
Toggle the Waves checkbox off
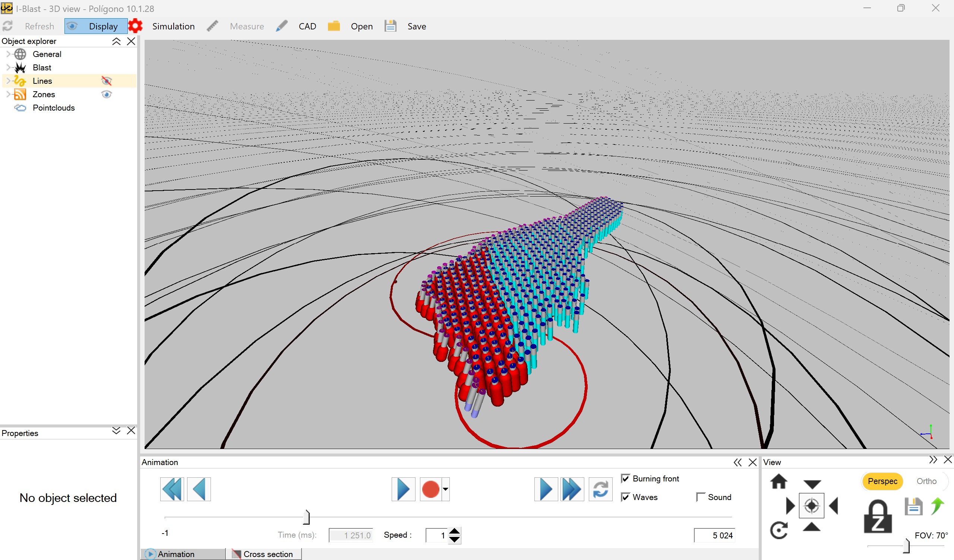pos(626,497)
